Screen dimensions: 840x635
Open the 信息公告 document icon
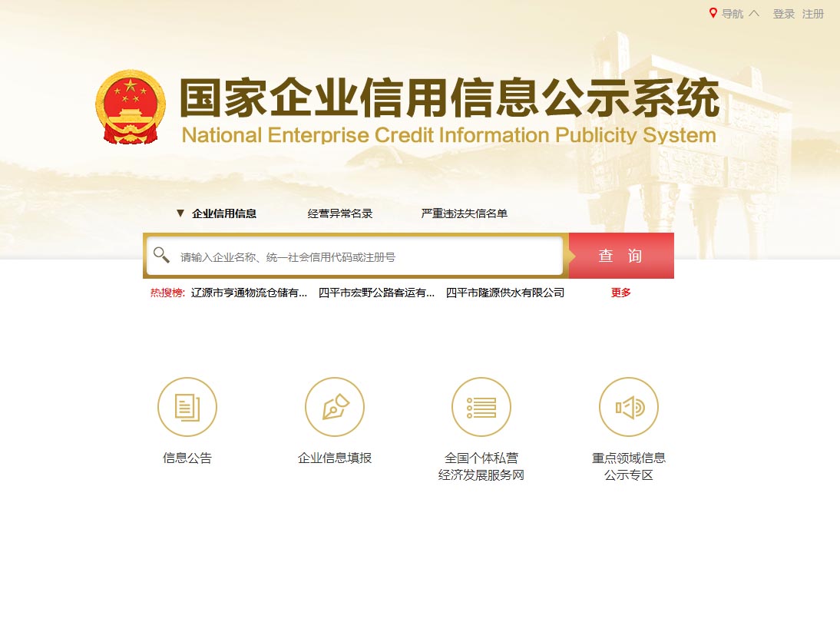click(187, 407)
